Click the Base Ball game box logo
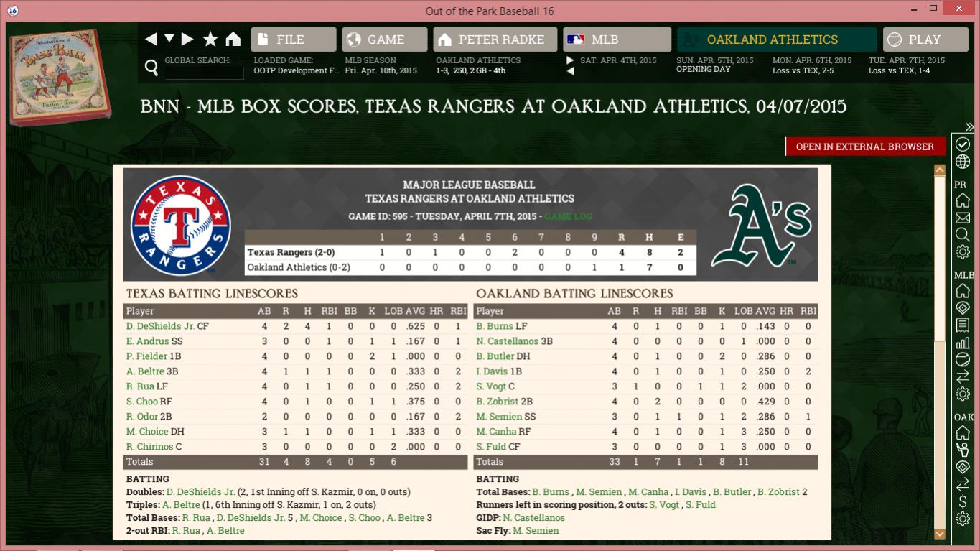This screenshot has width=980, height=551. pyautogui.click(x=61, y=77)
